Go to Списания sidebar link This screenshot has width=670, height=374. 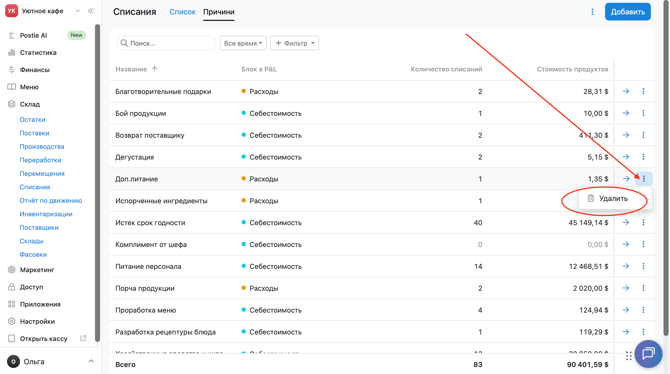tap(35, 187)
